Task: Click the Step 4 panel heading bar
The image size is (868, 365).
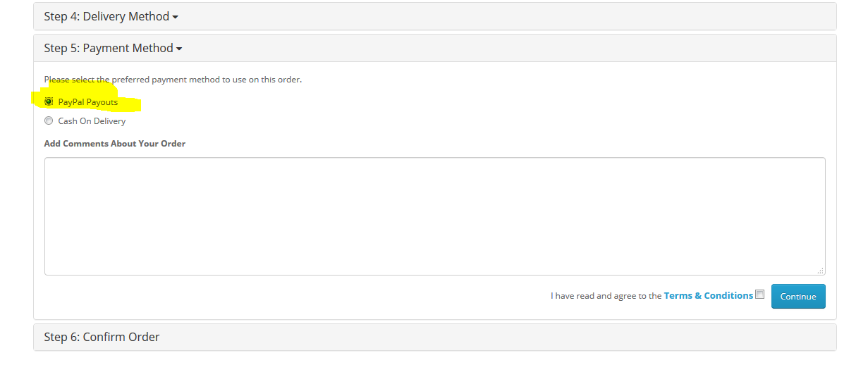Action: pos(435,16)
